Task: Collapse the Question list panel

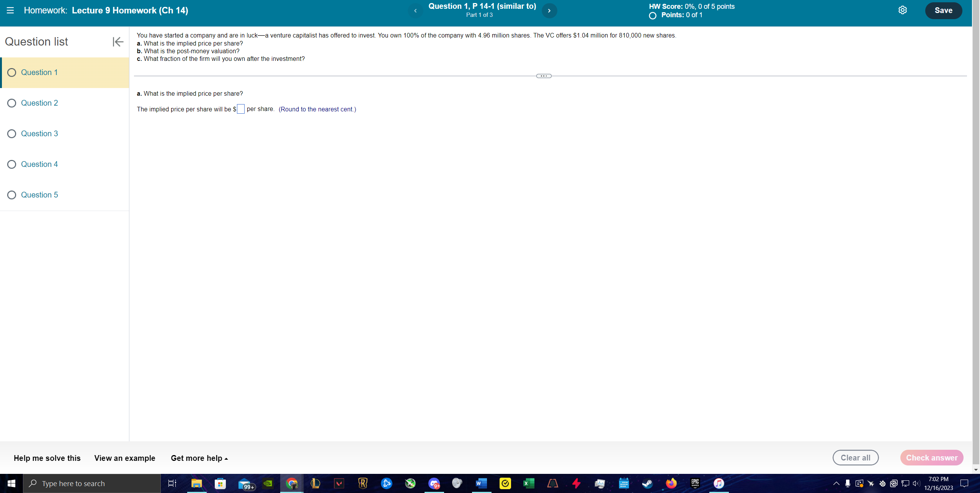Action: (118, 42)
